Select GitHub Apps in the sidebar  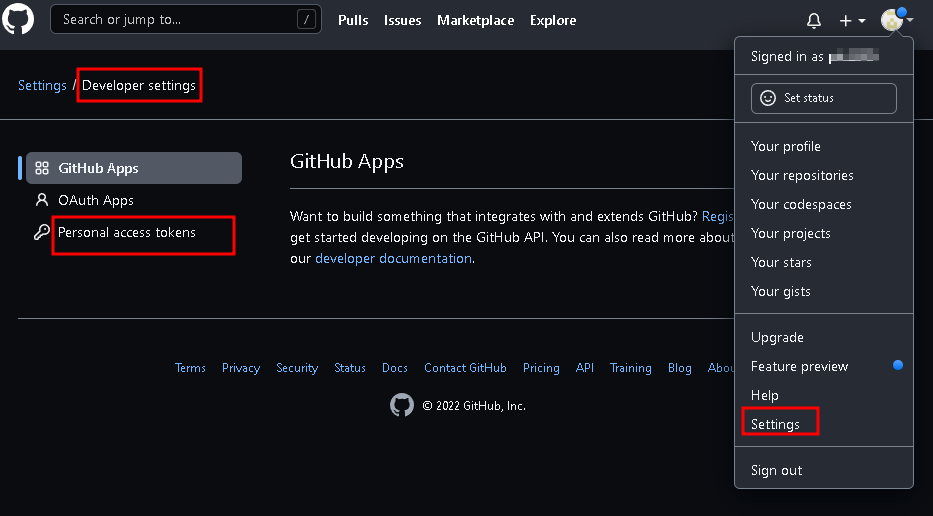[134, 168]
